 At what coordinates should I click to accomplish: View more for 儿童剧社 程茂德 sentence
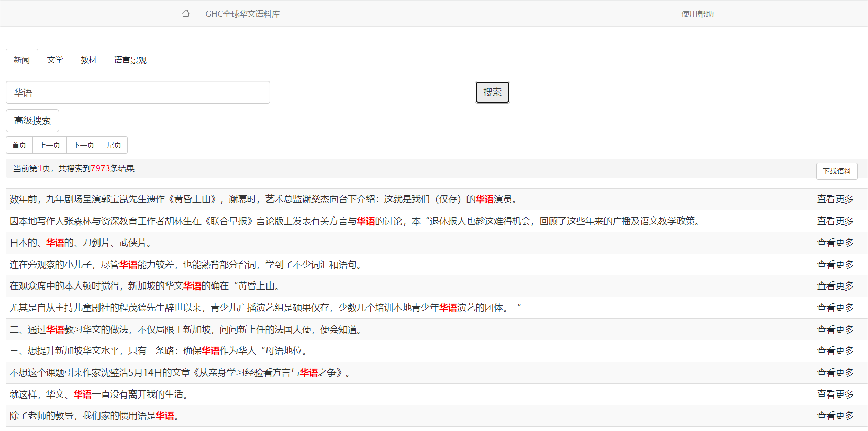click(x=836, y=308)
